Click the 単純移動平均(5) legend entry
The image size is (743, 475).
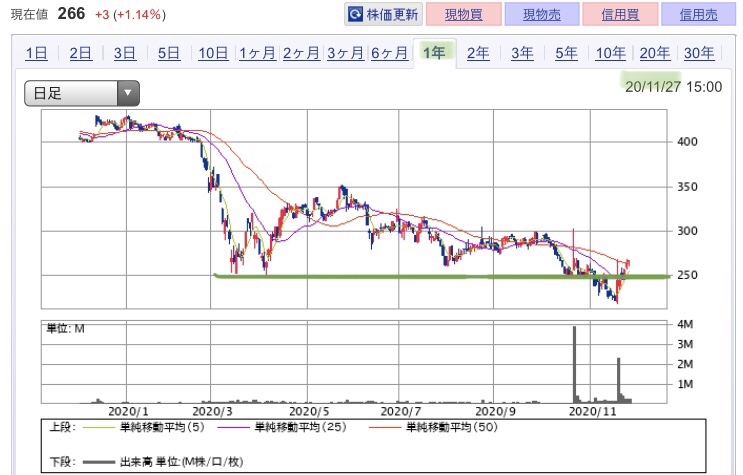pos(144,427)
